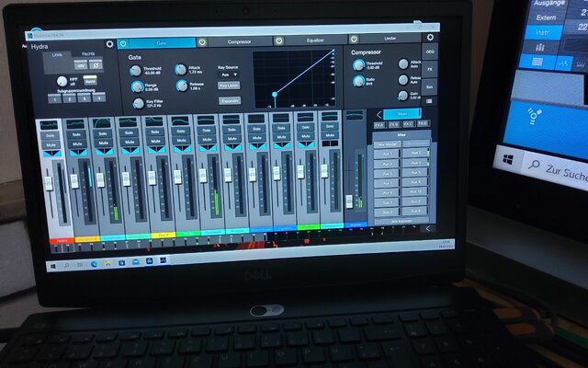Solo the Hydra channel

(50, 135)
